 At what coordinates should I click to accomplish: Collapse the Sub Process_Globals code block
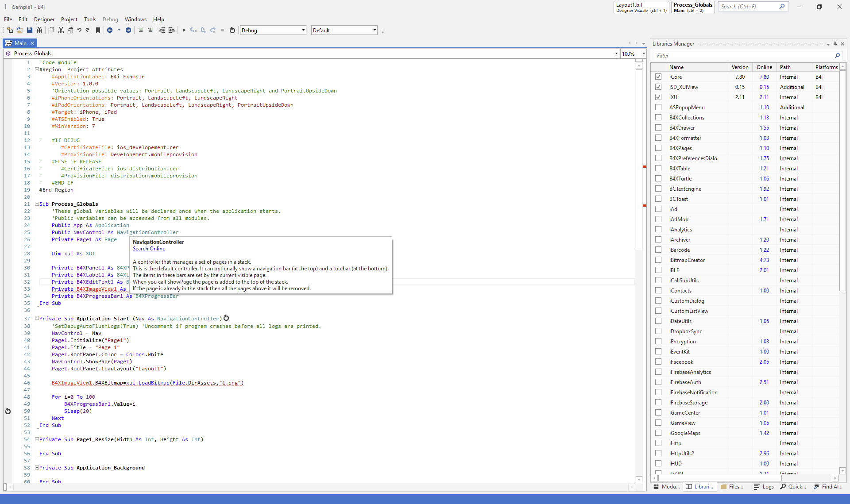tap(37, 204)
